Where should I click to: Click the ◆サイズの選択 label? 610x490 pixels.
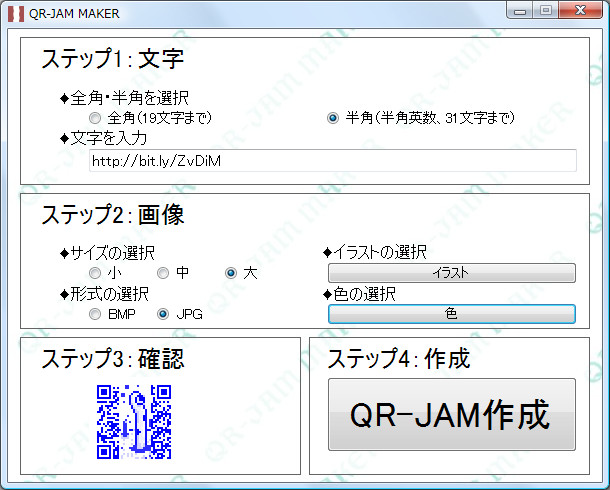point(107,253)
